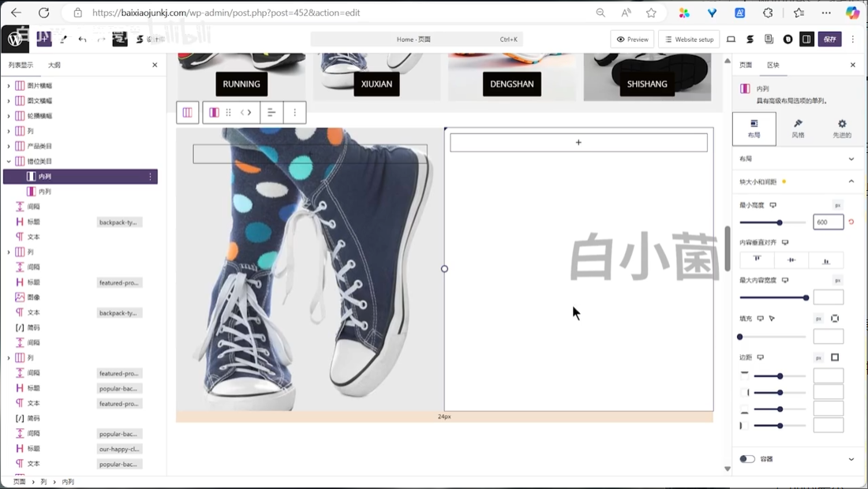Reset the minimum height value
868x489 pixels.
(851, 222)
